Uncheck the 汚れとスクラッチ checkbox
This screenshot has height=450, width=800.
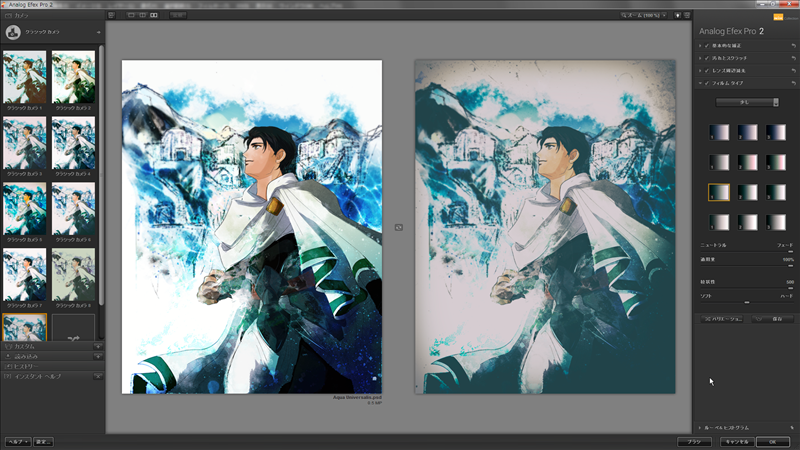point(707,58)
